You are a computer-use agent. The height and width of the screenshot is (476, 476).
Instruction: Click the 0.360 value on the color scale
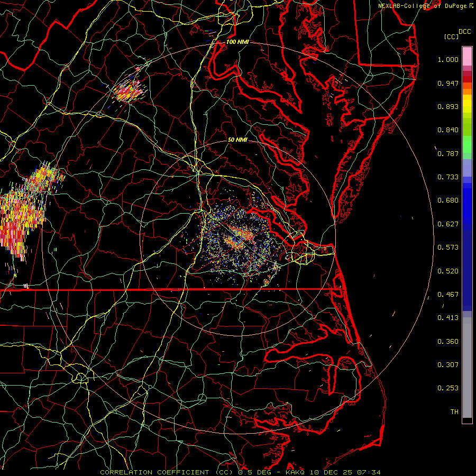tap(448, 342)
